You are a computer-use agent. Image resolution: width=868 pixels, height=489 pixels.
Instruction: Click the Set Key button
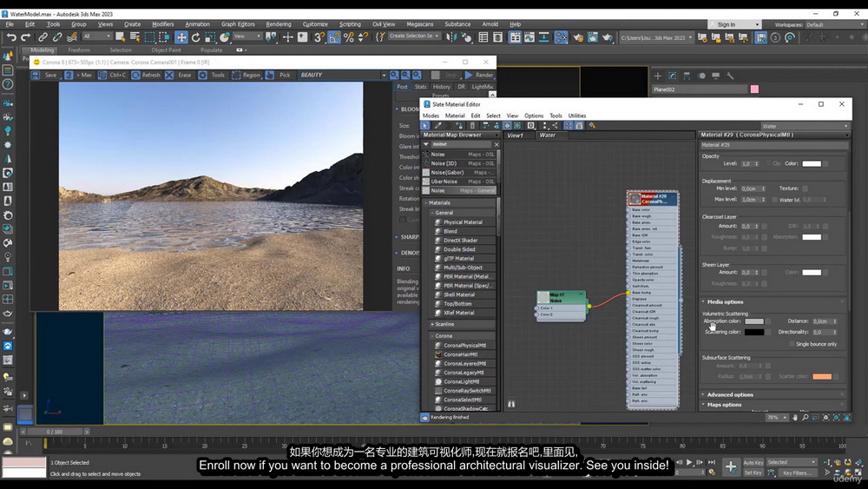(753, 473)
